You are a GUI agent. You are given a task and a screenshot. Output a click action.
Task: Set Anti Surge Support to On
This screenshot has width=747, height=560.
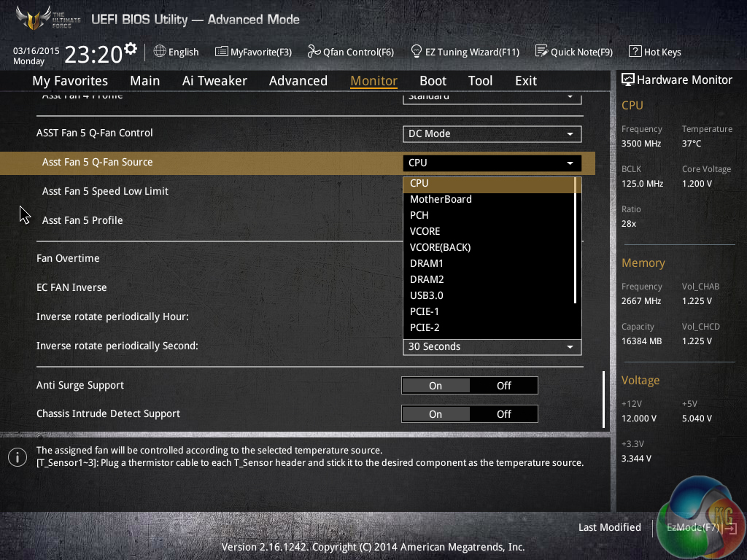pos(436,386)
